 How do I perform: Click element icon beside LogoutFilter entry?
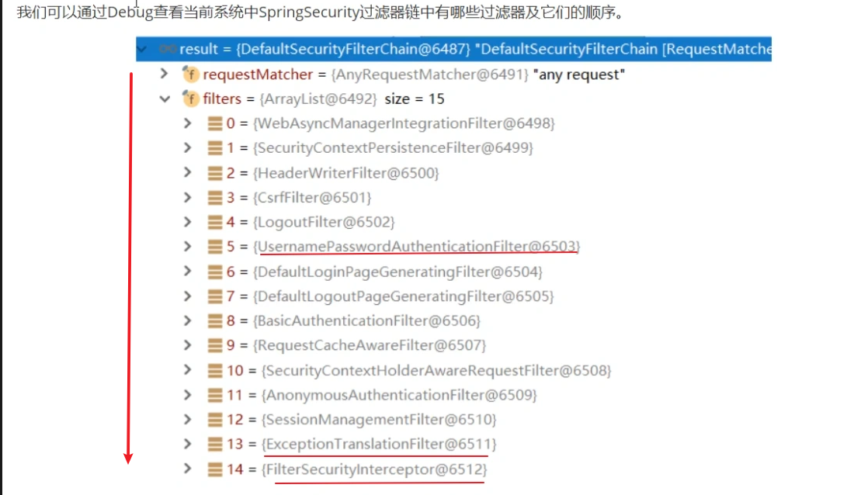click(215, 223)
